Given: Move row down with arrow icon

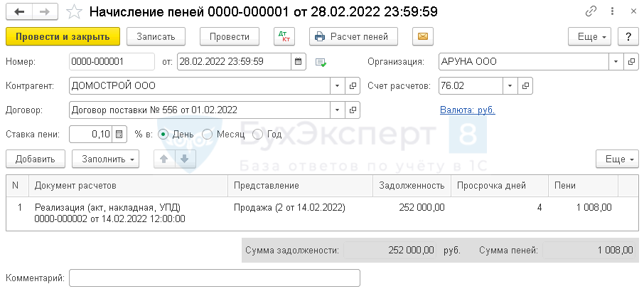Looking at the screenshot, I should pos(184,159).
